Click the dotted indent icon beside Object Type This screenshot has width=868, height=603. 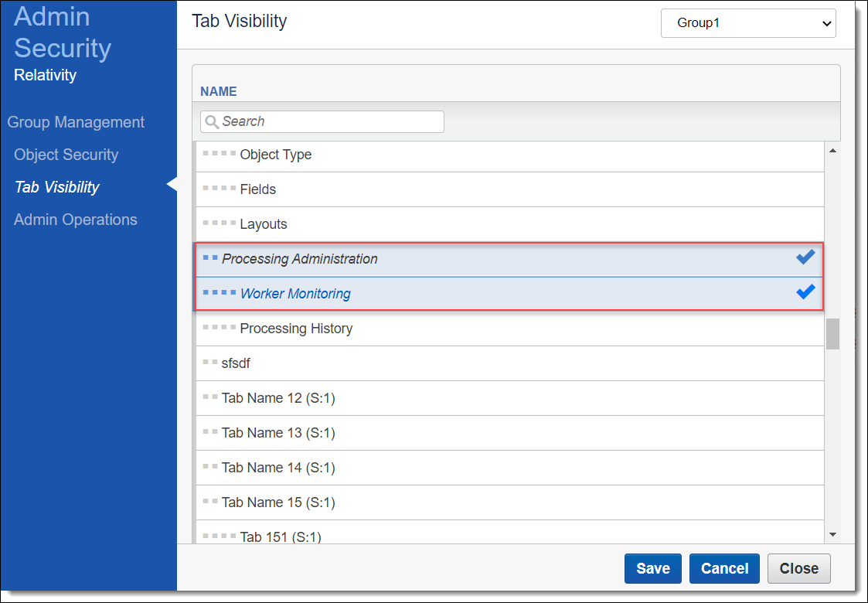220,153
